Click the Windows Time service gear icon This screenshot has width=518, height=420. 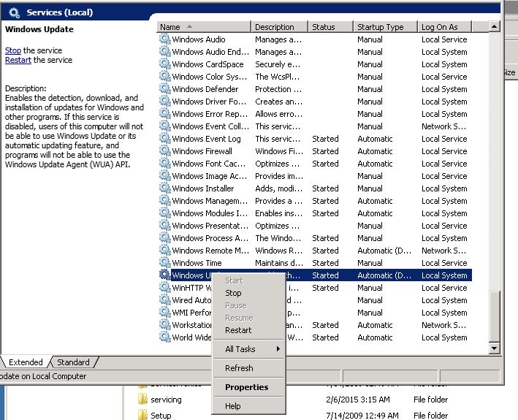(164, 262)
